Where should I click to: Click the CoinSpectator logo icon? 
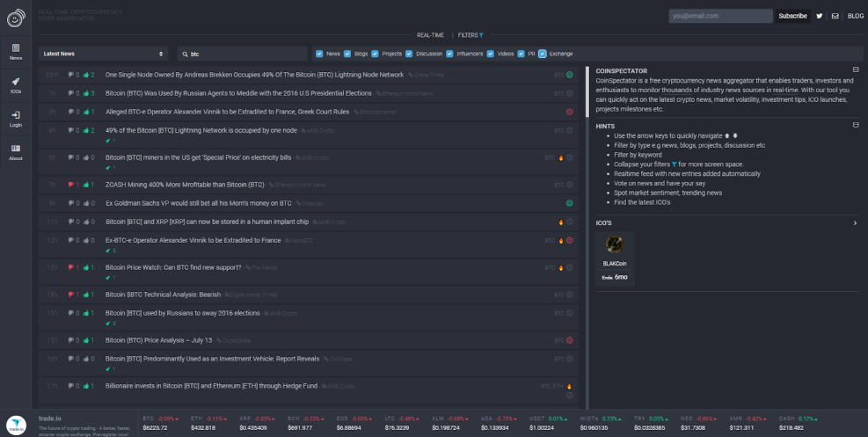tap(16, 17)
